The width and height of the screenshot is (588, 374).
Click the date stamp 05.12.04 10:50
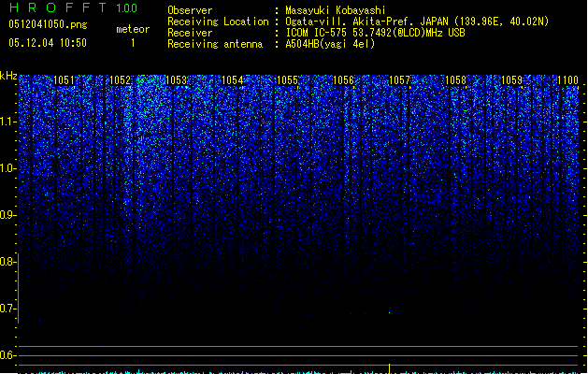pyautogui.click(x=48, y=43)
